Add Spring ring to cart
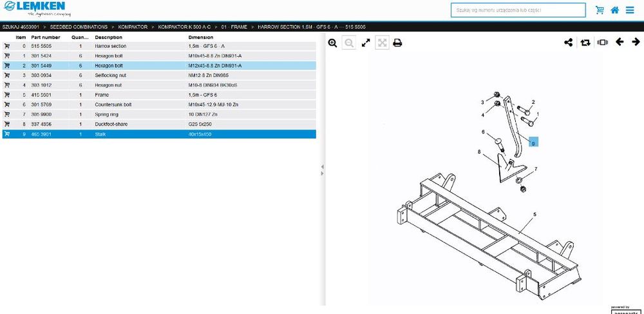The width and height of the screenshot is (644, 314). [7, 114]
